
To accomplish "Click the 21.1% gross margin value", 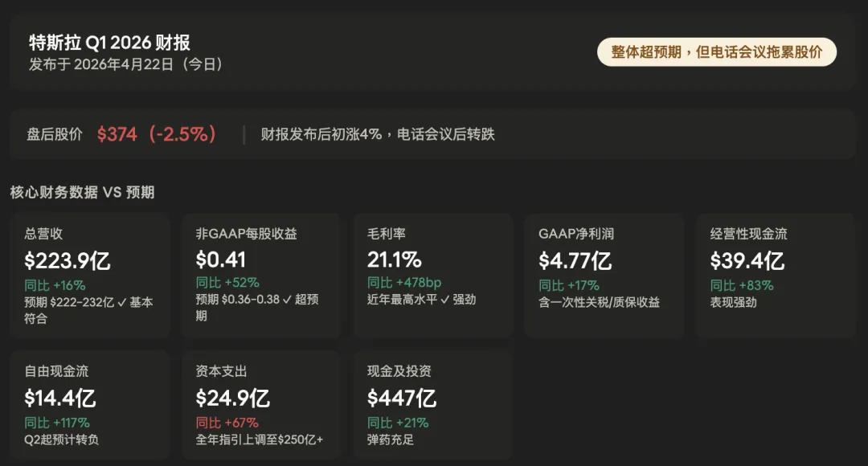I will click(394, 260).
